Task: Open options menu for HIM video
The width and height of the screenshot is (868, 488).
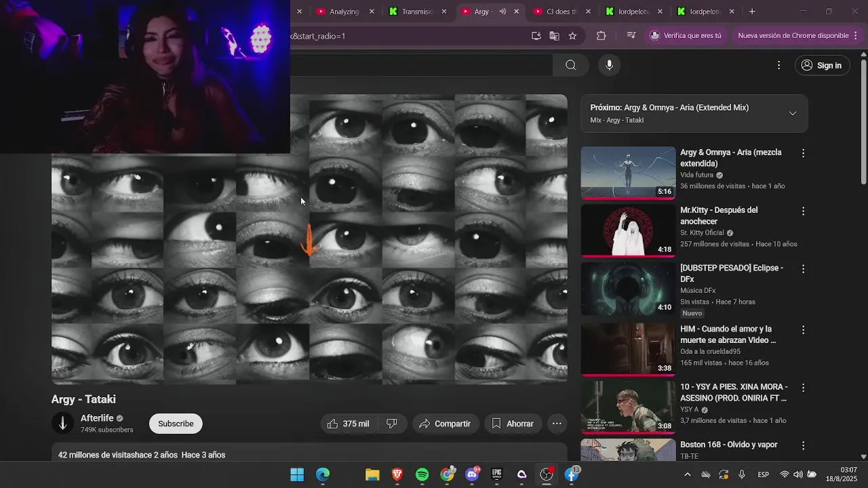Action: click(x=803, y=329)
